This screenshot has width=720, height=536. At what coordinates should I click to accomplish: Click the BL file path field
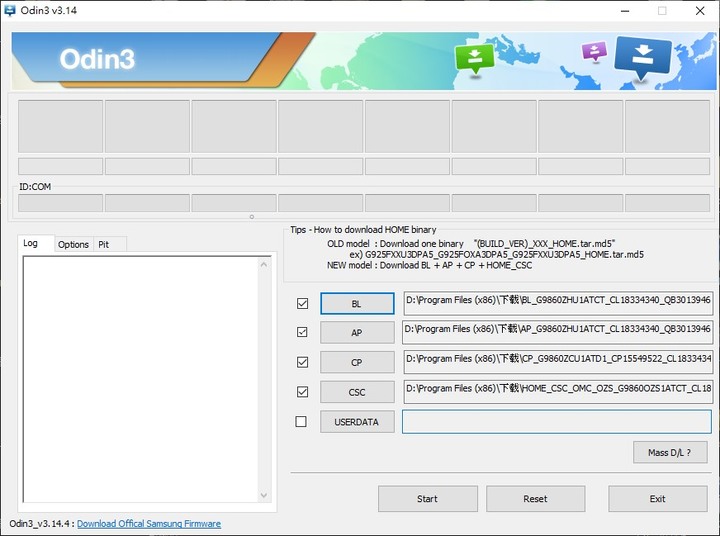tap(557, 303)
